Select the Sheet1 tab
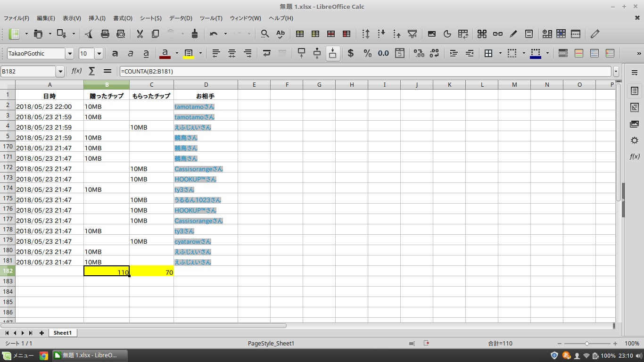This screenshot has width=644, height=362. 62,333
